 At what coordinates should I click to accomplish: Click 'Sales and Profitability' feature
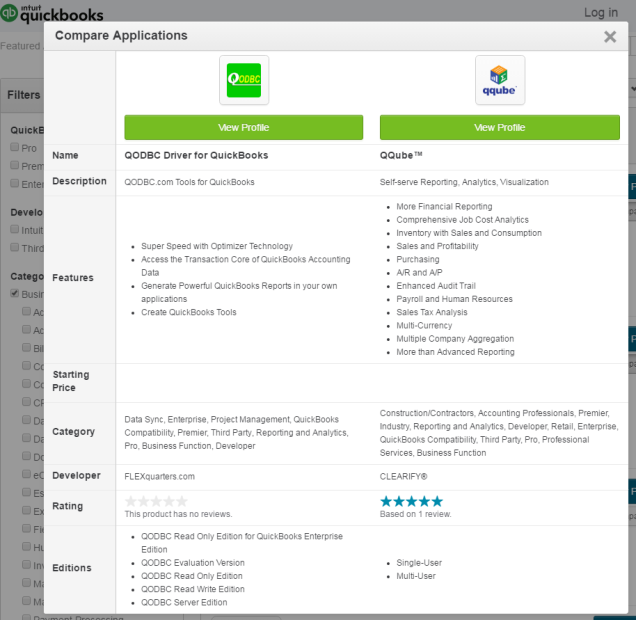click(437, 246)
